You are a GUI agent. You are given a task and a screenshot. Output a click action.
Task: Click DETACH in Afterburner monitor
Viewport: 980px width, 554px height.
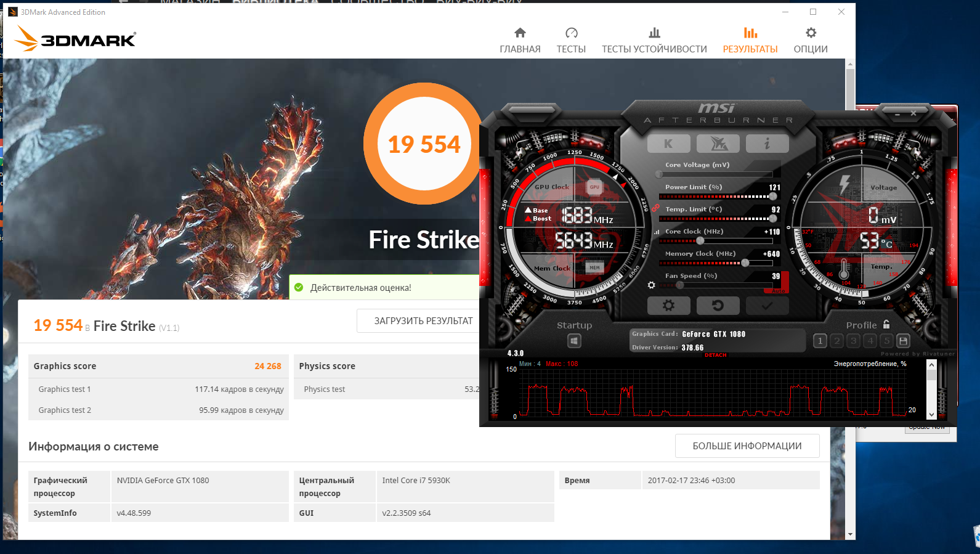click(x=715, y=356)
